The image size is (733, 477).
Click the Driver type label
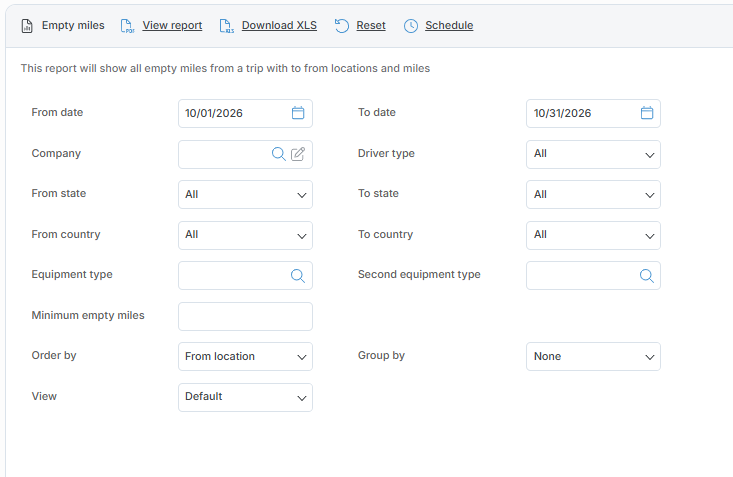[386, 153]
